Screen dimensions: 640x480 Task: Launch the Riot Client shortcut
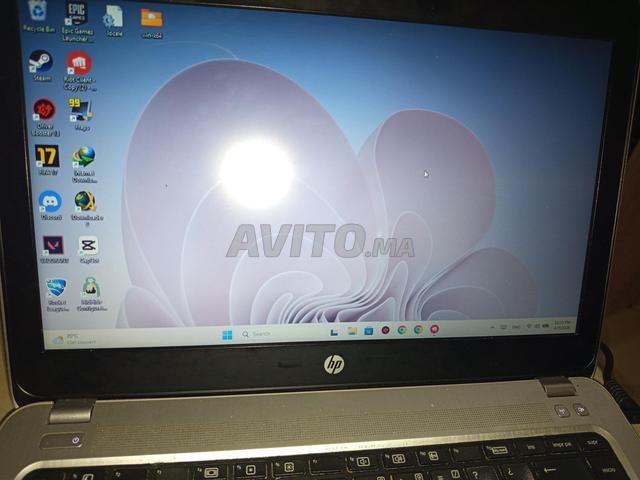pos(78,64)
